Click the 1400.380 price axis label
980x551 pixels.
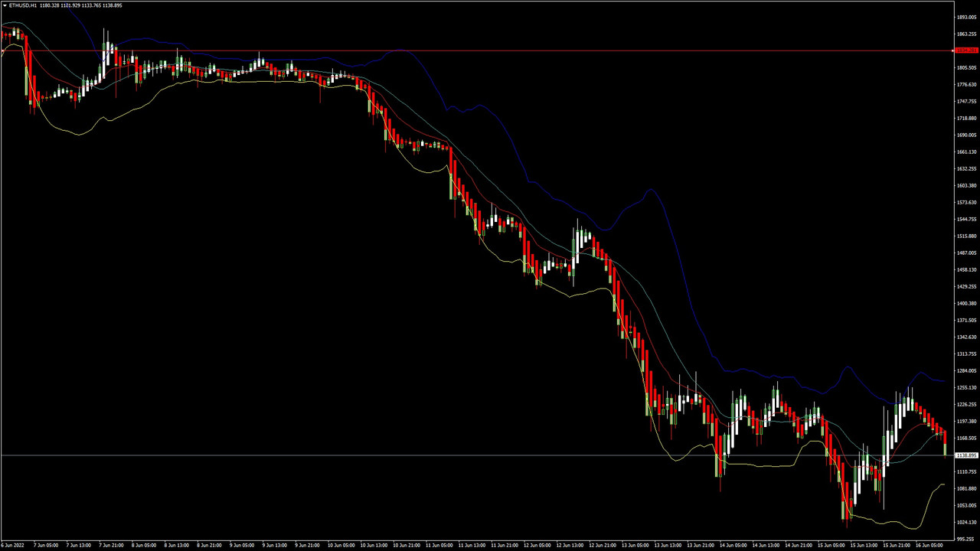[966, 303]
